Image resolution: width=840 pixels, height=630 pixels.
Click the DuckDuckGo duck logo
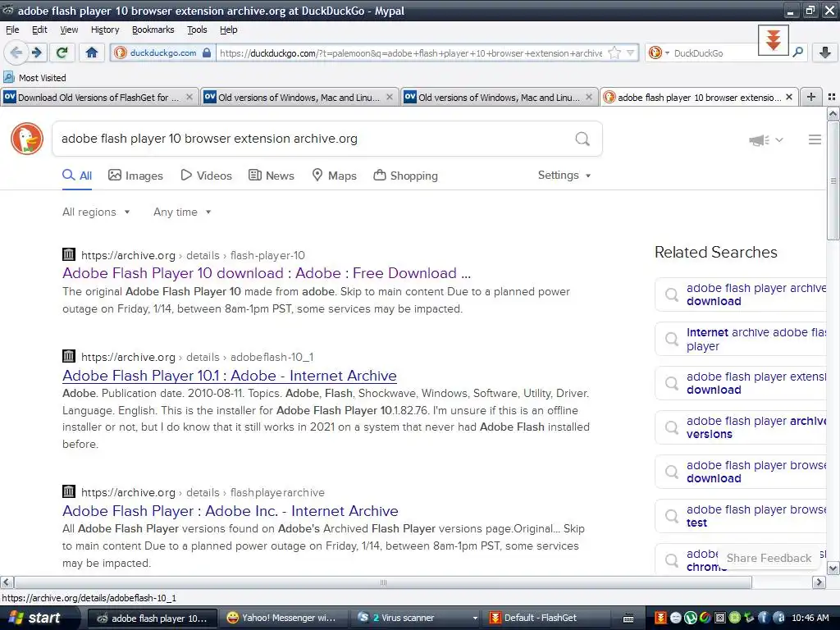(x=27, y=138)
